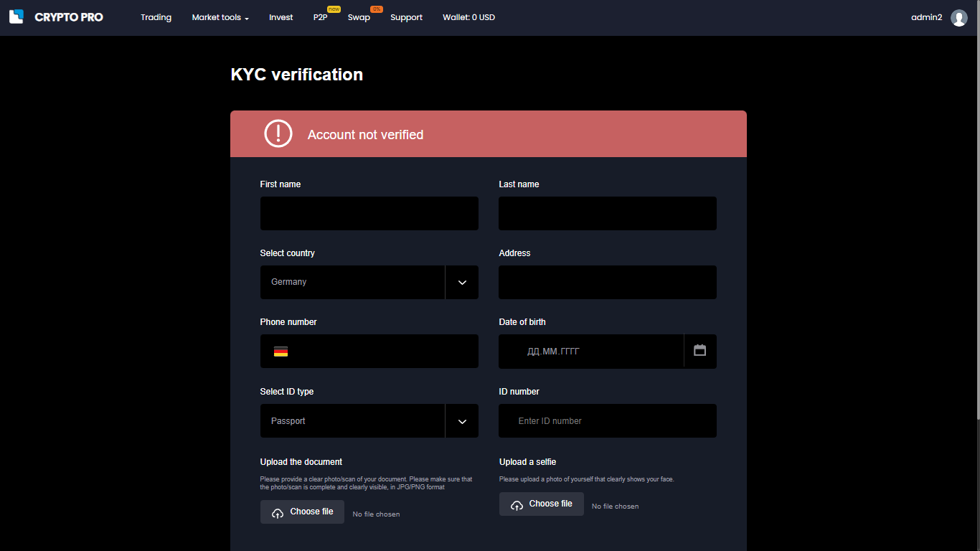
Task: Click the German flag phone prefix
Action: (x=281, y=352)
